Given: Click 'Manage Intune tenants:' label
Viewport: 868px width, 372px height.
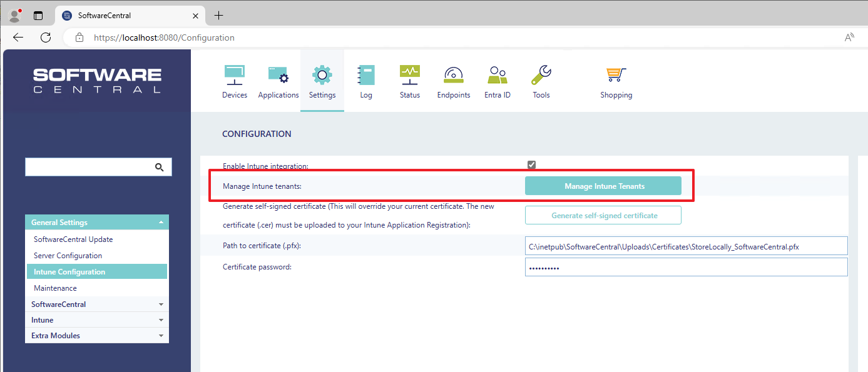Looking at the screenshot, I should point(262,186).
